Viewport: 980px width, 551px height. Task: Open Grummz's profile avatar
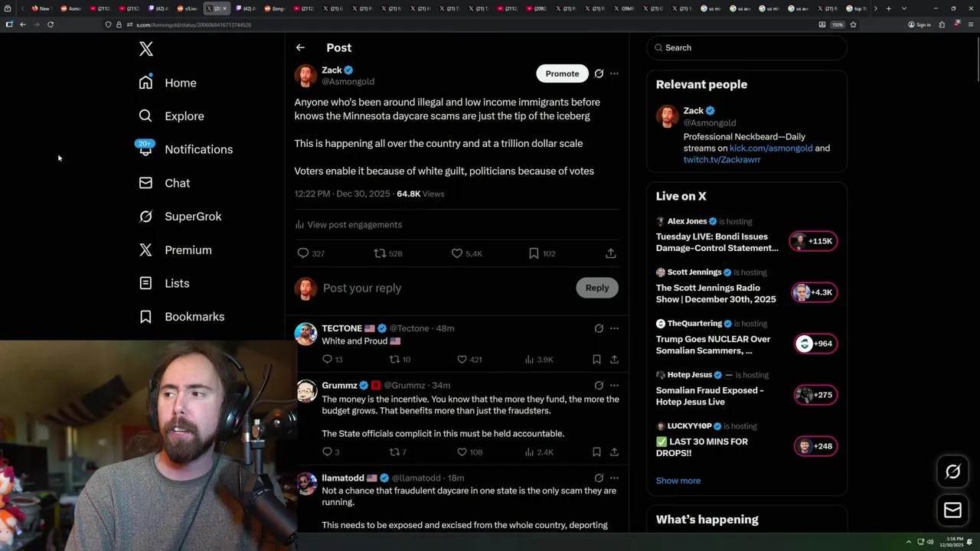coord(306,391)
